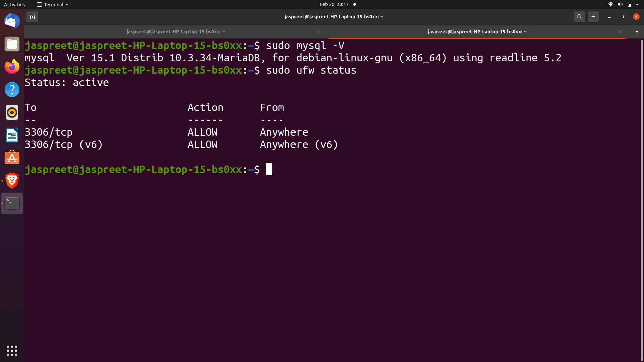Open a new terminal tab button
644x362 pixels.
(x=32, y=17)
